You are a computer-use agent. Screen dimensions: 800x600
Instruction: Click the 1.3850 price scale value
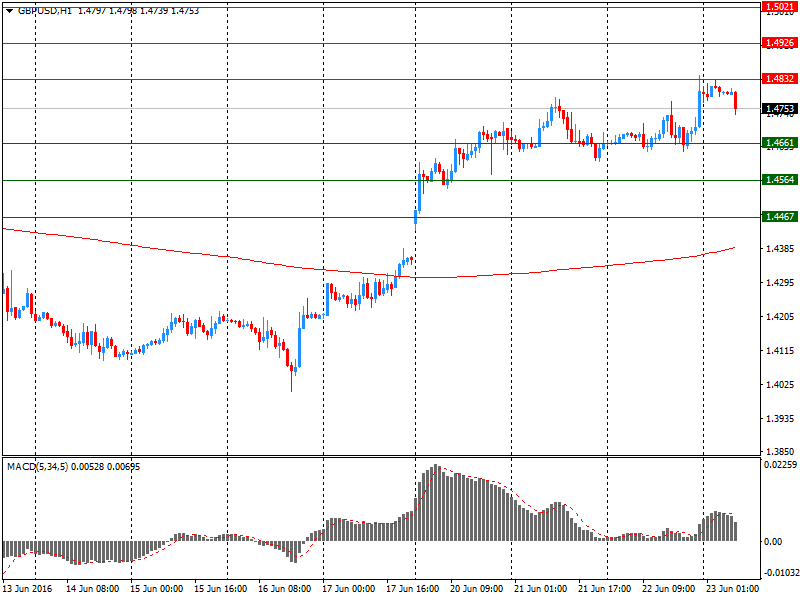pos(780,452)
